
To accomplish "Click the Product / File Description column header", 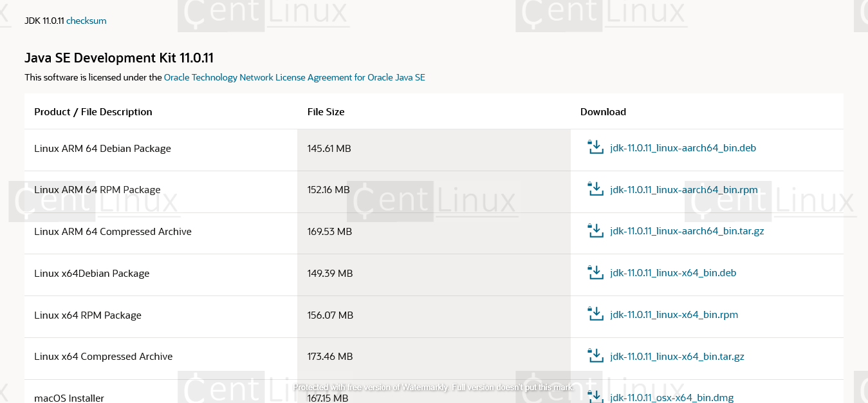I will 93,112.
